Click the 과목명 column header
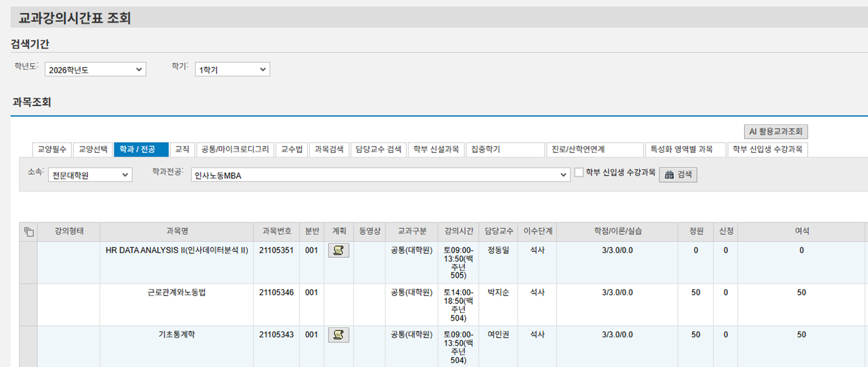 pyautogui.click(x=177, y=231)
